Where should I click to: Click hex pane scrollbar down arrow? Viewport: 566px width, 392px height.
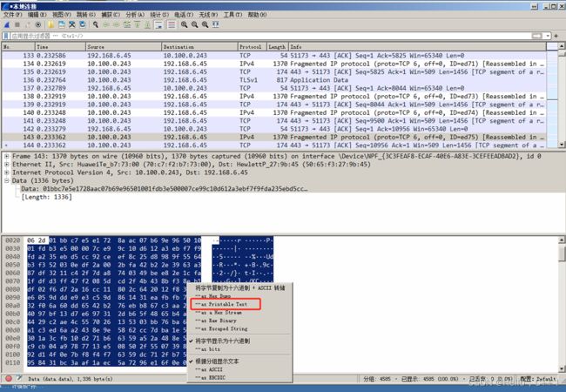562,368
